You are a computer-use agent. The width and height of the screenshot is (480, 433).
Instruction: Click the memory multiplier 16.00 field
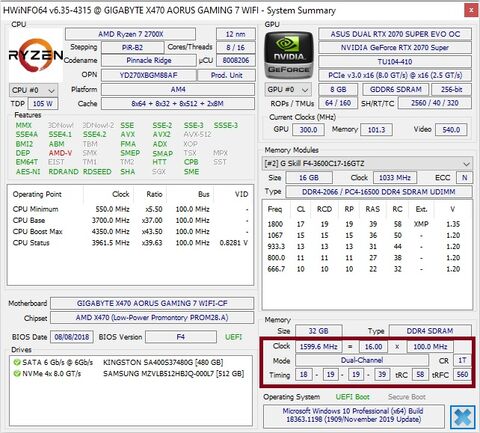click(x=373, y=347)
